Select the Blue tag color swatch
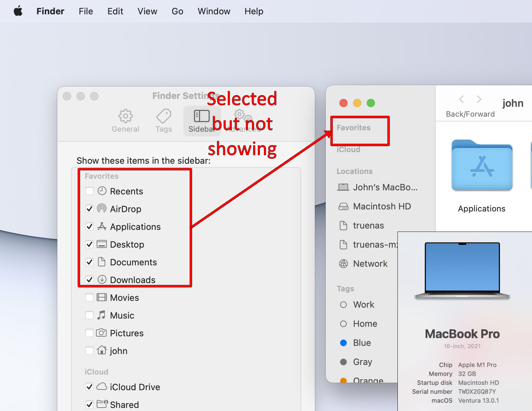Image resolution: width=532 pixels, height=411 pixels. point(343,342)
